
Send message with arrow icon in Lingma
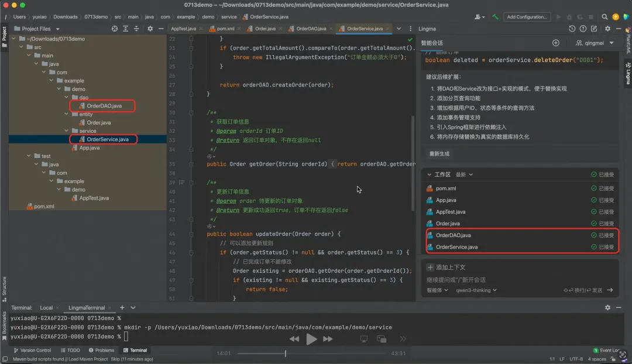pyautogui.click(x=609, y=290)
